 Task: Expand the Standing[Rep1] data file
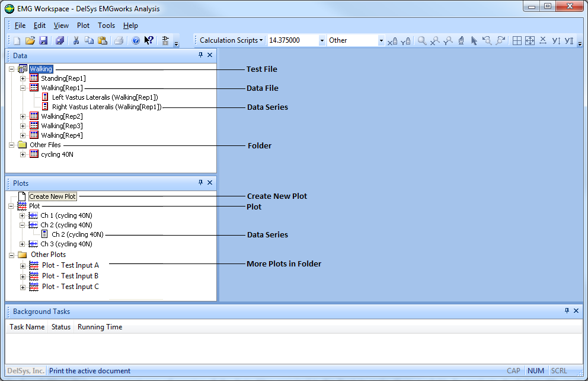(x=23, y=78)
